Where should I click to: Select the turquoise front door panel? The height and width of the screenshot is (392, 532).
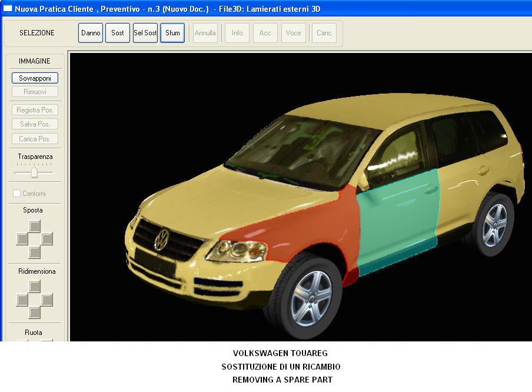(397, 221)
